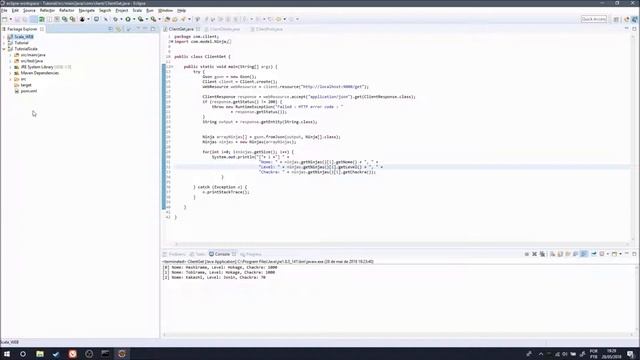
Task: Open the Window menu
Action: click(165, 10)
